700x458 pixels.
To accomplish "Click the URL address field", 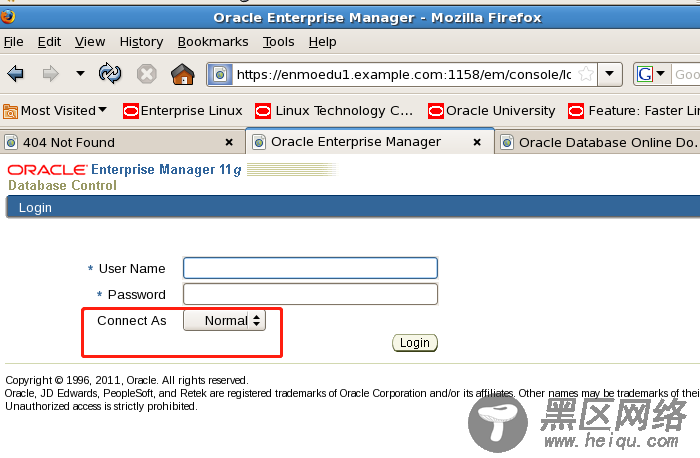I will coord(404,74).
